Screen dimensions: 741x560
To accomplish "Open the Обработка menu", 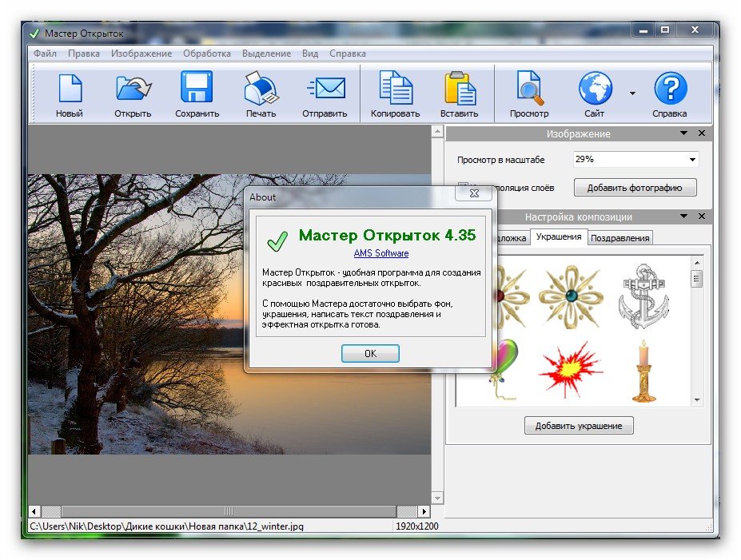I will 207,54.
